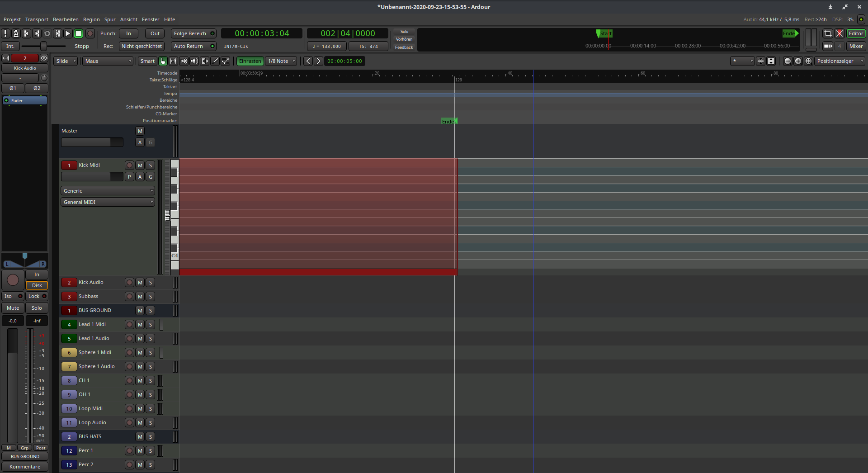This screenshot has height=473, width=868.
Task: Open the Fenster menu
Action: [151, 19]
